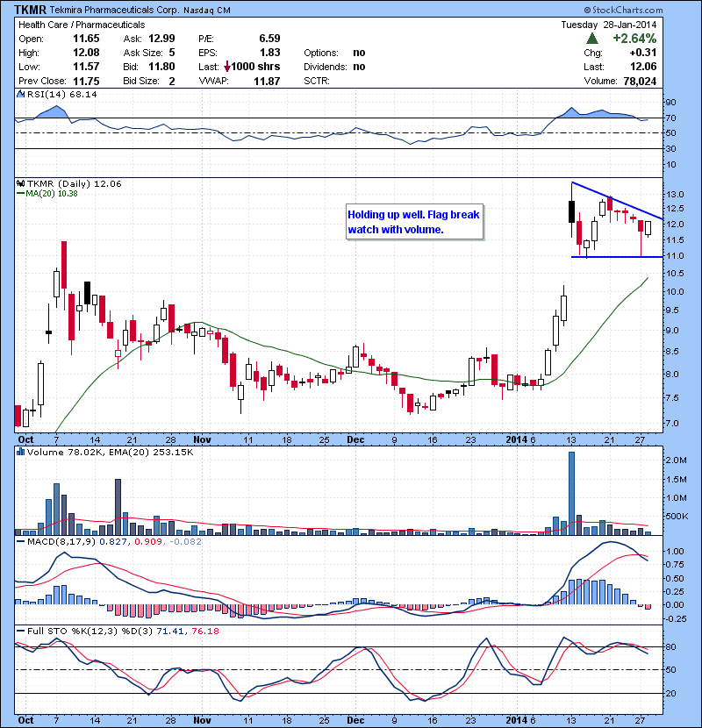
Task: Click Tekmira Pharmaceuticals Corp. company name
Action: coord(114,10)
